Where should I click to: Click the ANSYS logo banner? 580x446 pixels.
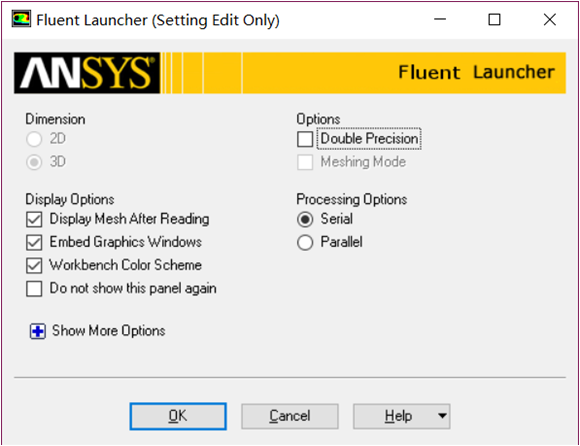pyautogui.click(x=87, y=73)
